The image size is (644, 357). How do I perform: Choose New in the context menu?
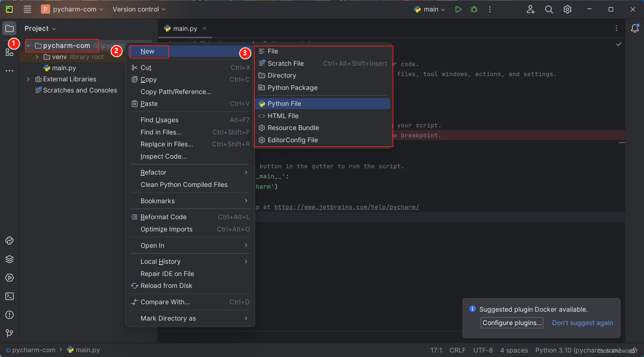pyautogui.click(x=190, y=51)
